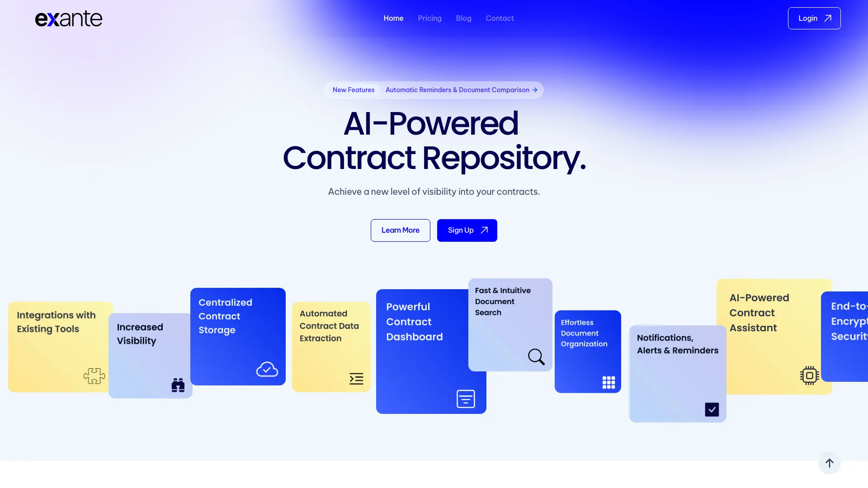Click the search magnifying glass icon
The image size is (868, 488).
click(x=535, y=357)
